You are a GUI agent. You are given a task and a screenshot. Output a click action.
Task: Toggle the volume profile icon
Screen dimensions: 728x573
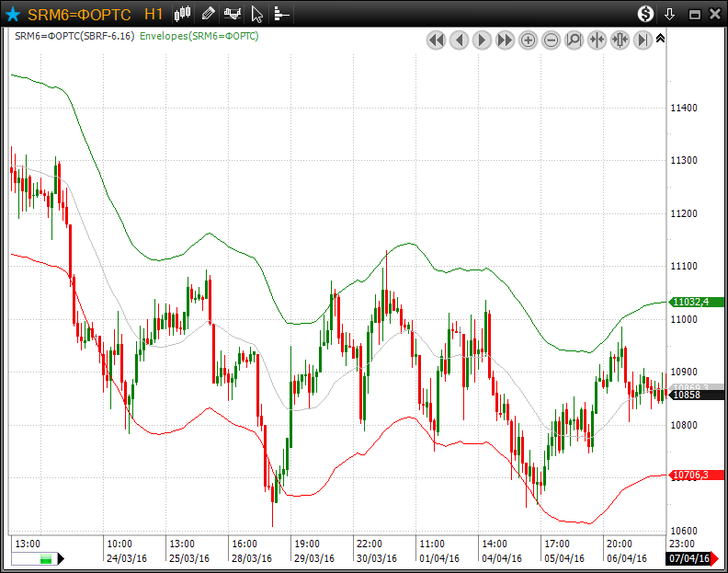click(x=281, y=14)
